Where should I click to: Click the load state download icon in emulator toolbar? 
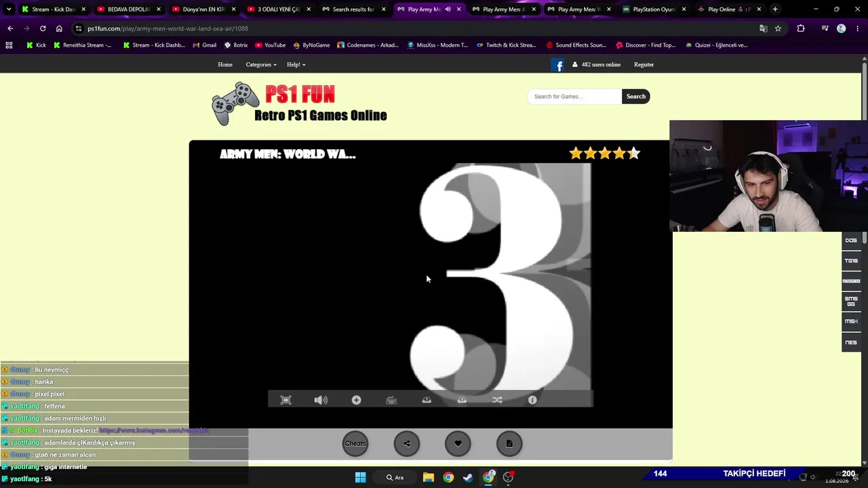[462, 400]
